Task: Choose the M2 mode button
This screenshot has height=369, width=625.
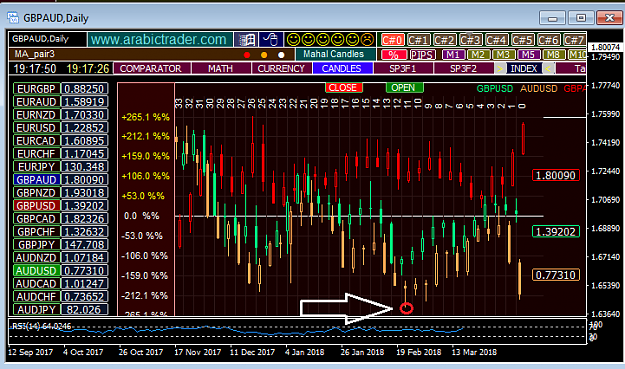Action: coord(478,55)
